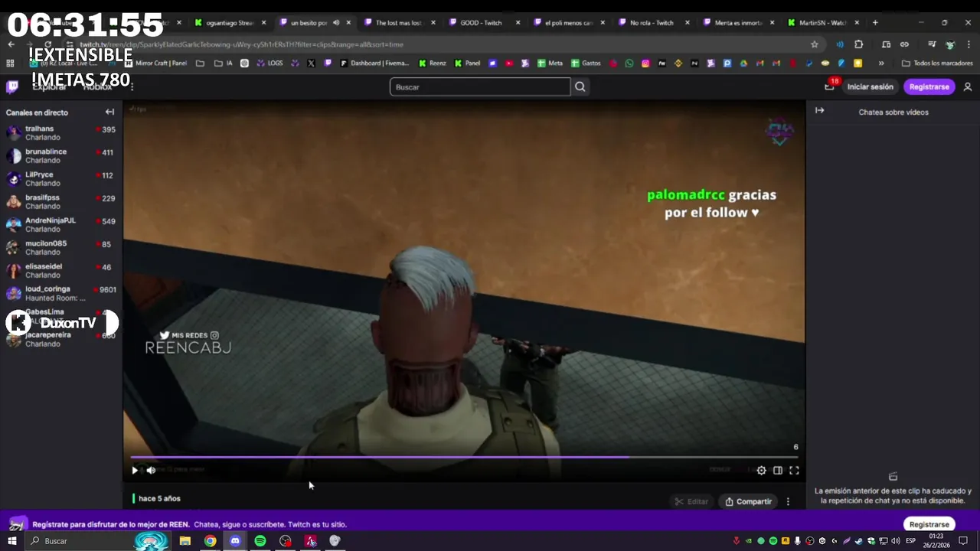Mute the clip with the volume icon
The width and height of the screenshot is (980, 551).
(x=151, y=471)
